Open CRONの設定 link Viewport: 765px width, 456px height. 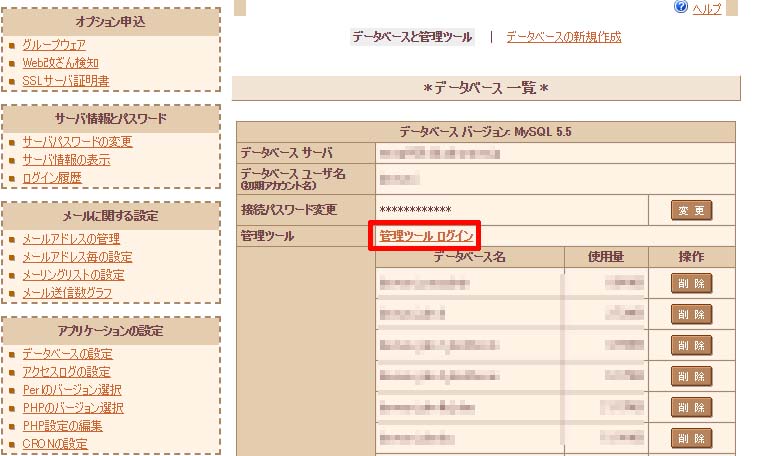[x=54, y=444]
